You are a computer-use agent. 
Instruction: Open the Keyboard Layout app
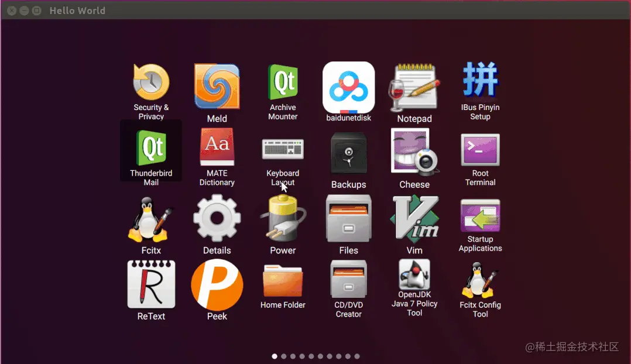coord(283,149)
